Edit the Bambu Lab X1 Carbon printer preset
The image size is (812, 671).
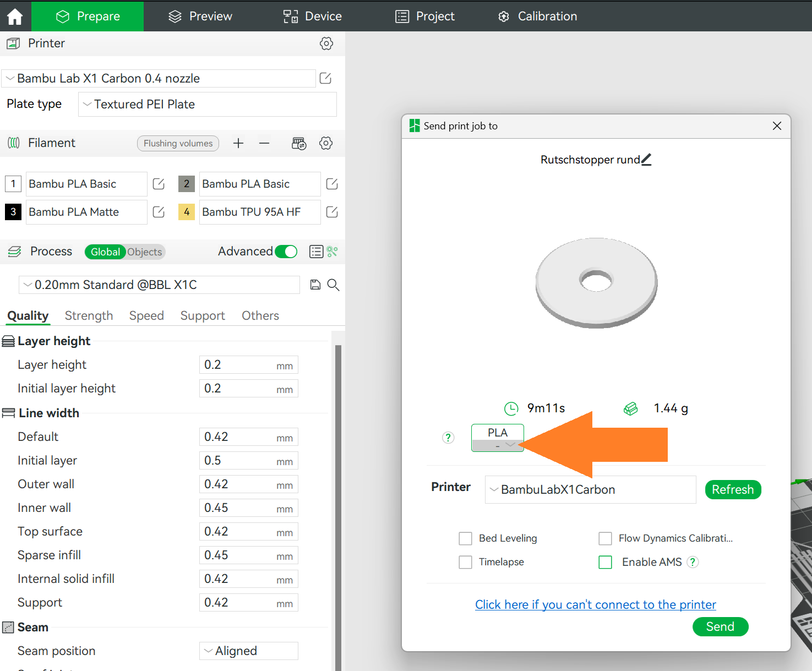[x=325, y=78]
